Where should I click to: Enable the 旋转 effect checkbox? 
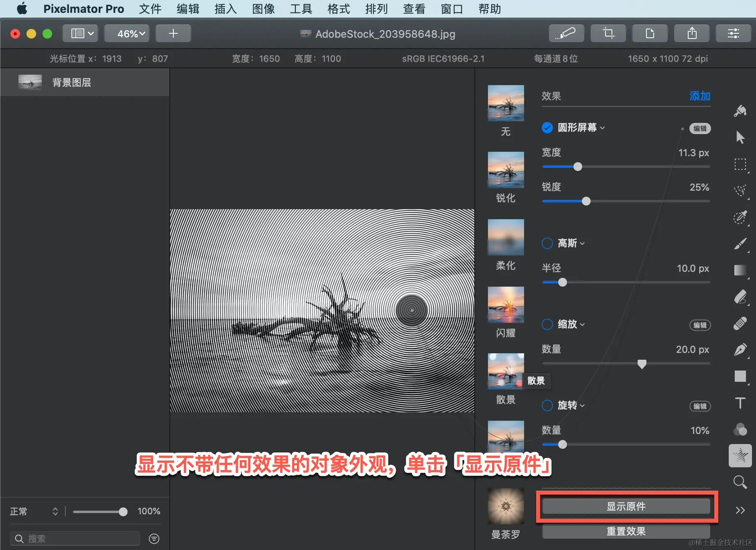click(547, 405)
